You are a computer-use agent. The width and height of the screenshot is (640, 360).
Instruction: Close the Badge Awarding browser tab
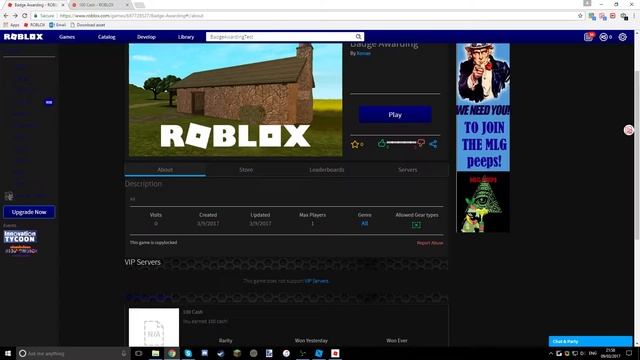point(63,5)
